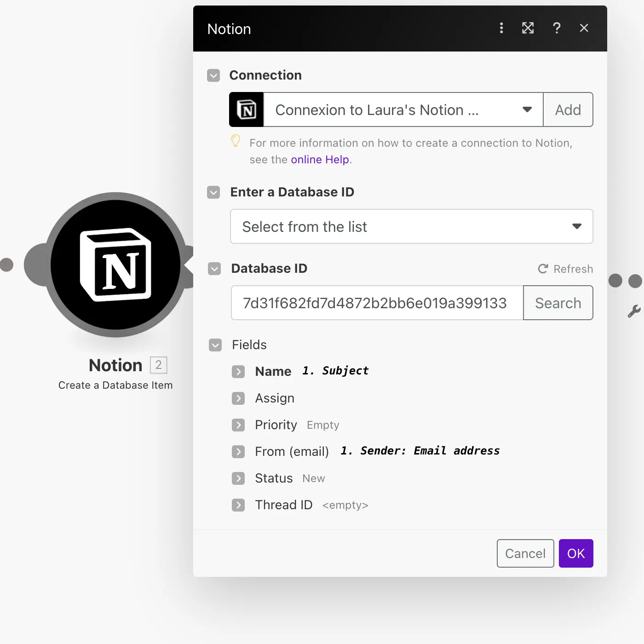
Task: Toggle the Fields section checkbox
Action: (x=215, y=345)
